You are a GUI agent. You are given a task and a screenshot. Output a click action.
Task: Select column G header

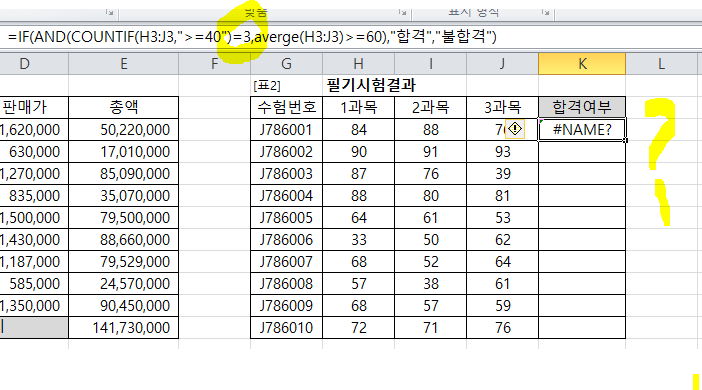[287, 64]
